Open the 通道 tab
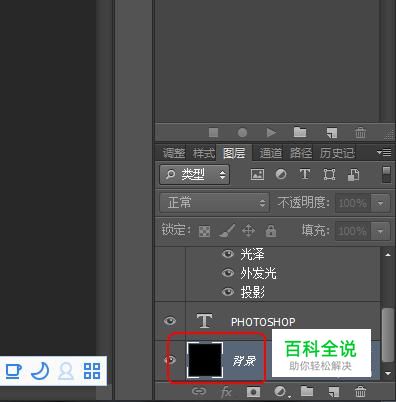 click(271, 153)
